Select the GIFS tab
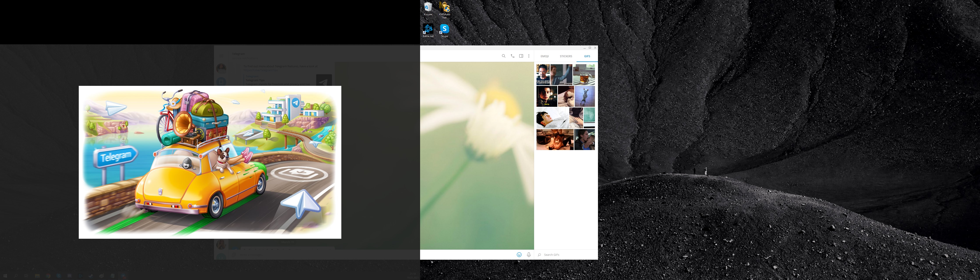The image size is (980, 280). tap(587, 56)
